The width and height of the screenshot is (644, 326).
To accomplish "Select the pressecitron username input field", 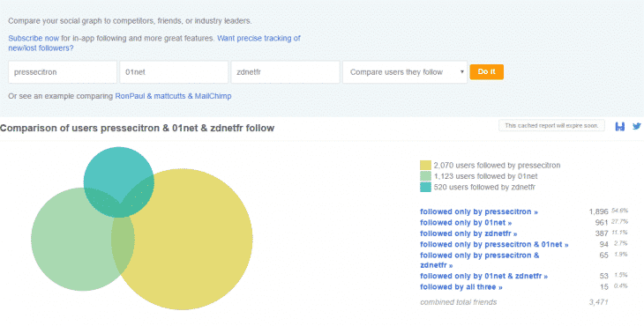I will click(63, 72).
